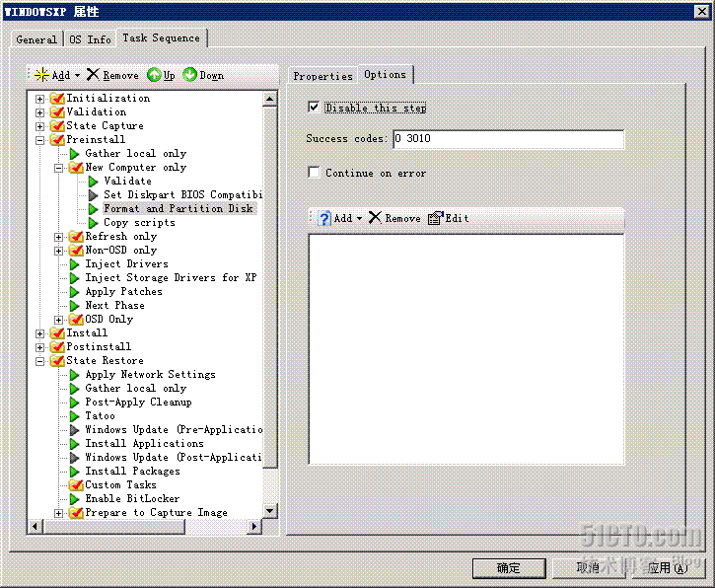
Task: Click the Success codes input field
Action: (509, 139)
